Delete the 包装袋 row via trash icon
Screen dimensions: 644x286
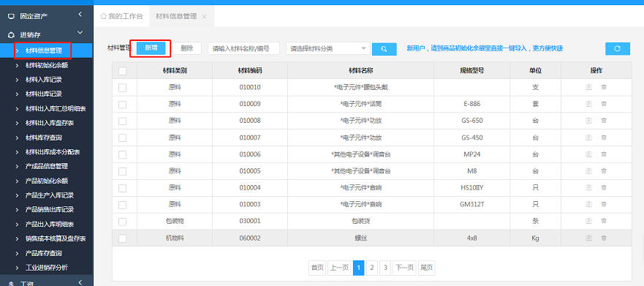[x=603, y=221]
